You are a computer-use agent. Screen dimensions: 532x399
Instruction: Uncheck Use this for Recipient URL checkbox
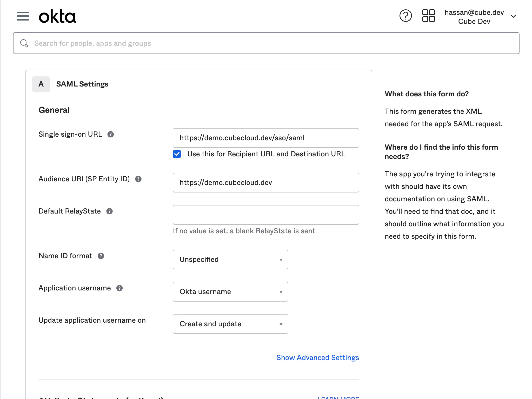(177, 154)
